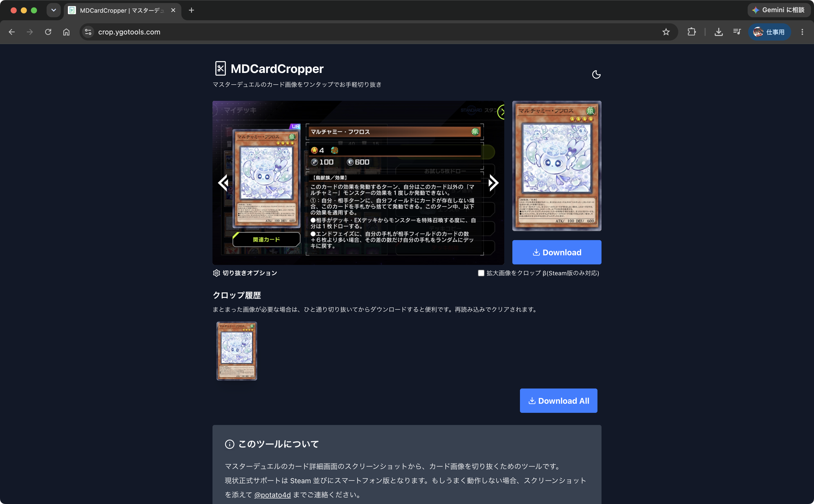Viewport: 814px width, 504px height.
Task: Open a new browser tab
Action: click(x=191, y=10)
